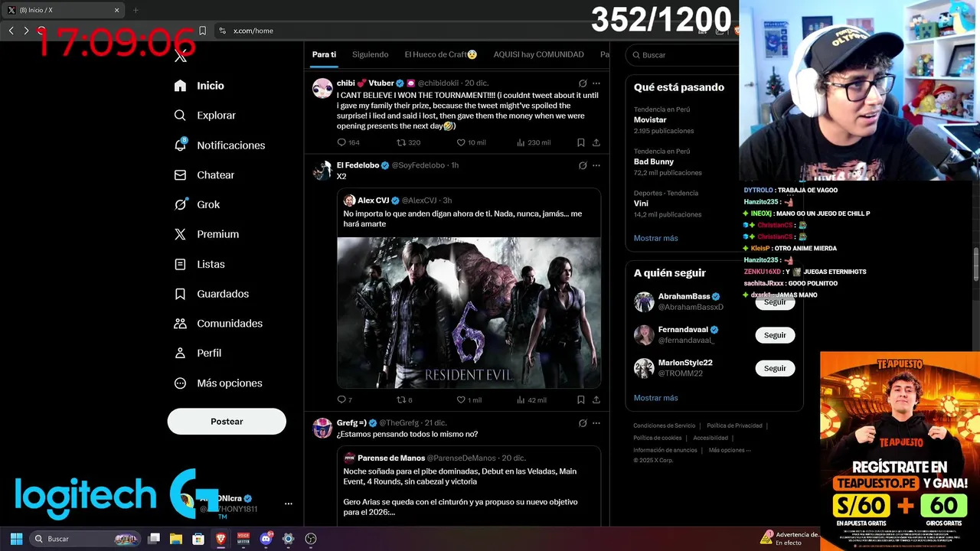Open account switcher three dots menu
The width and height of the screenshot is (980, 551).
(289, 504)
